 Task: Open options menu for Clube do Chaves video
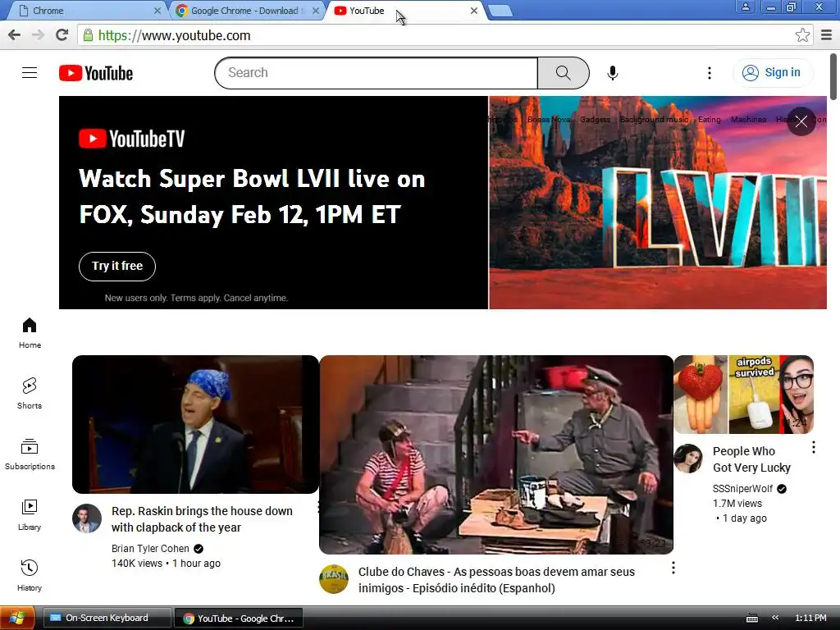(x=673, y=568)
